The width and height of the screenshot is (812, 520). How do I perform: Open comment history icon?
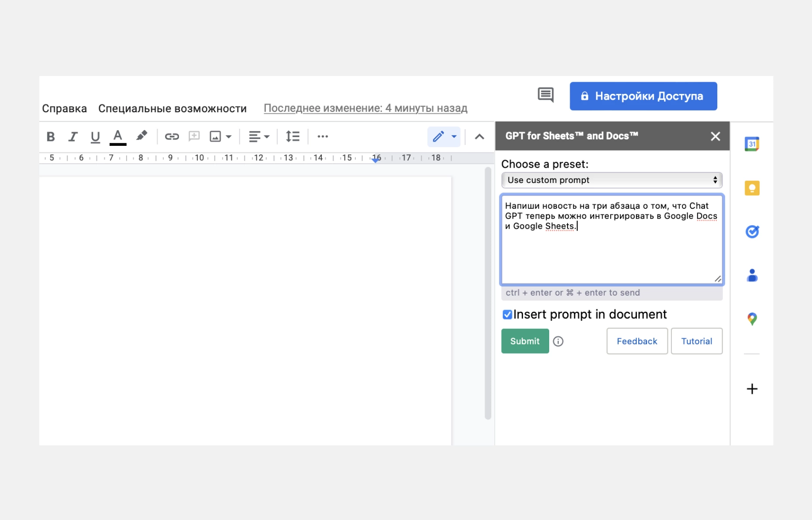pyautogui.click(x=546, y=95)
